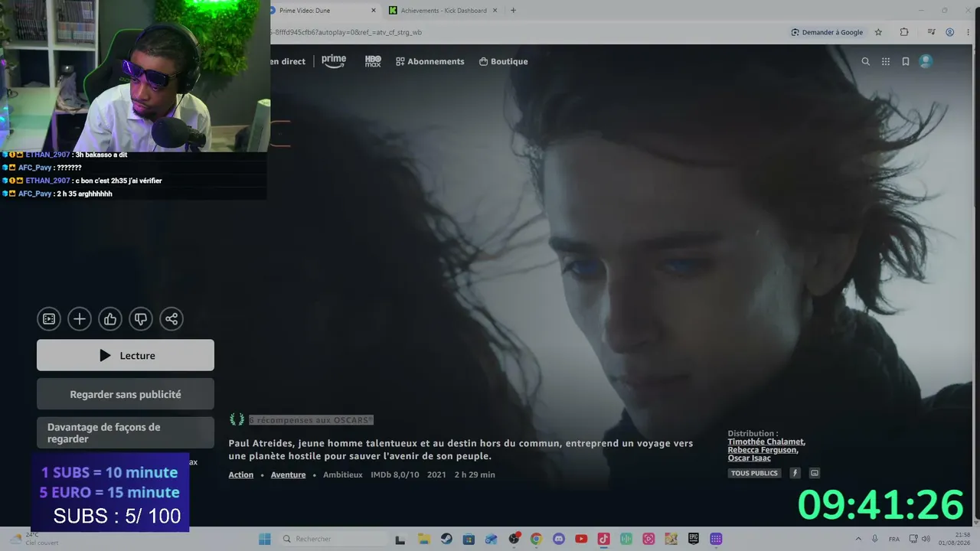Click the TOUS PUBLICS rating badge
The image size is (980, 551).
pos(755,473)
